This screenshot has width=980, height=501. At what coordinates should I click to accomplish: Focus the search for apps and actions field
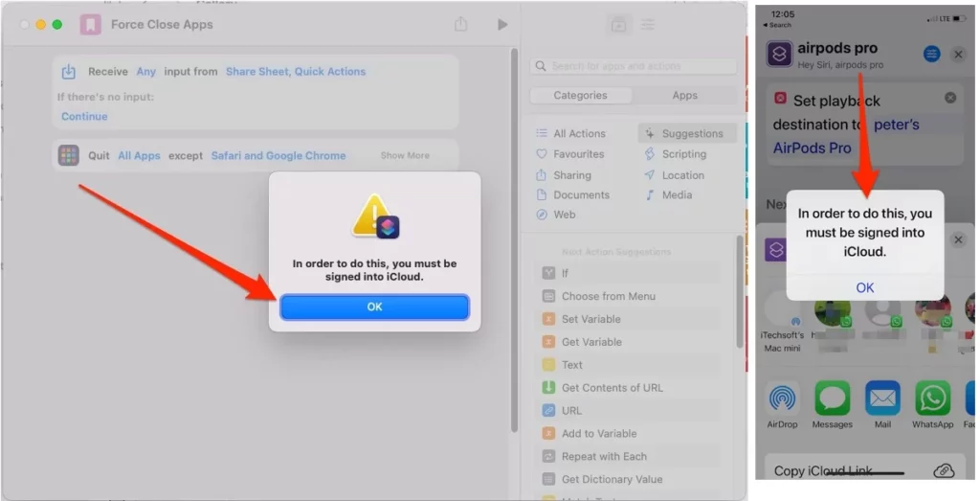[634, 66]
